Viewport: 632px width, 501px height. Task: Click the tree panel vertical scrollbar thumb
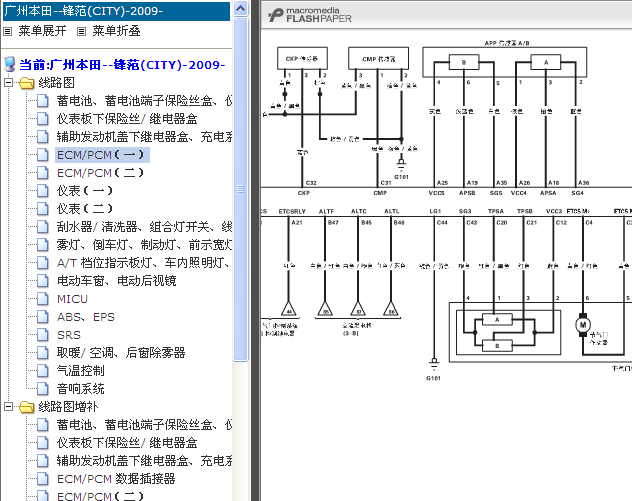[x=241, y=189]
